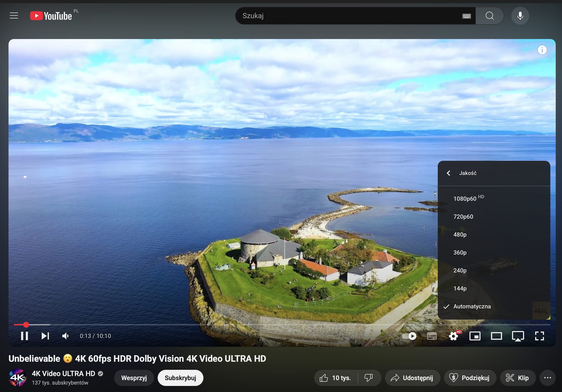Image resolution: width=562 pixels, height=392 pixels.
Task: Click the AirPlay cast icon
Action: coord(518,336)
